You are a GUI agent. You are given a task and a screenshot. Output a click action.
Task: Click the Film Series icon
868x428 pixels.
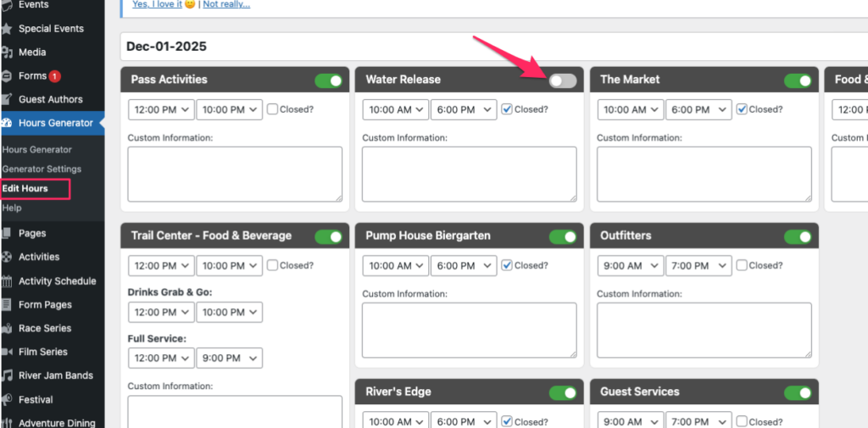[7, 353]
